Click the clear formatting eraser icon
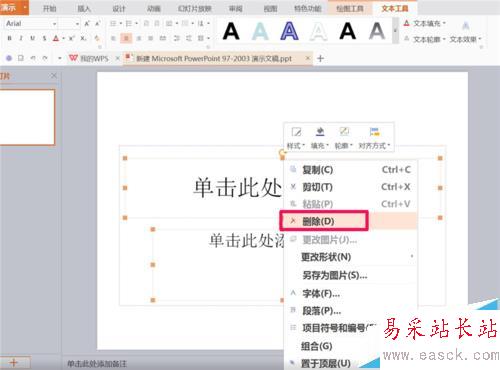 coord(97,39)
